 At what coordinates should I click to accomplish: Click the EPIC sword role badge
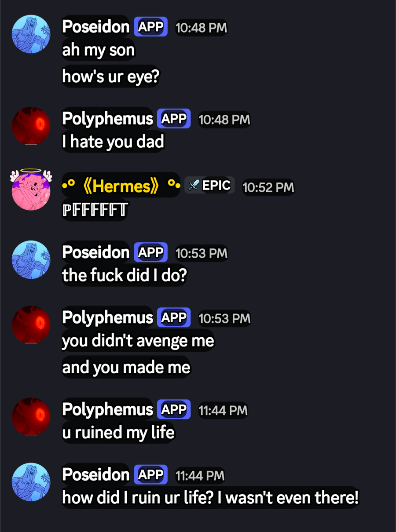[209, 186]
